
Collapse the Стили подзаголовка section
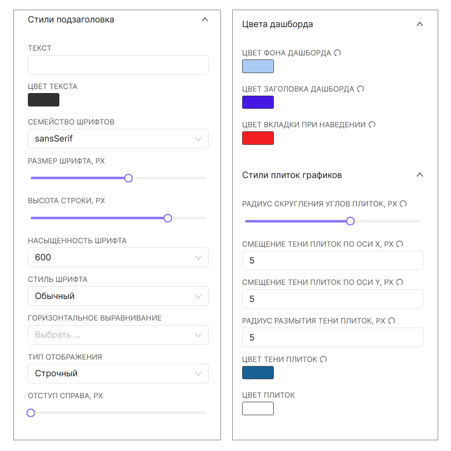[205, 20]
